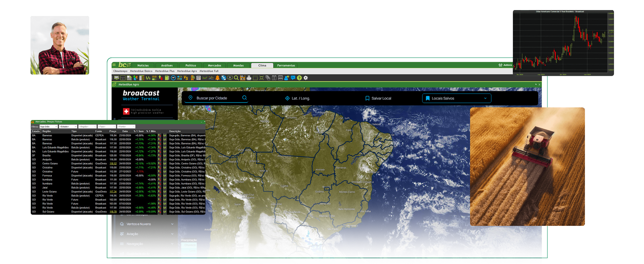Click the fullscreen frame toolbar icon
The height and width of the screenshot is (264, 644).
[262, 78]
